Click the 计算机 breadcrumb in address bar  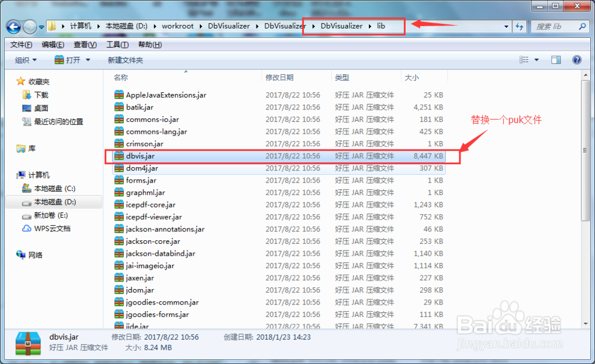click(x=80, y=26)
